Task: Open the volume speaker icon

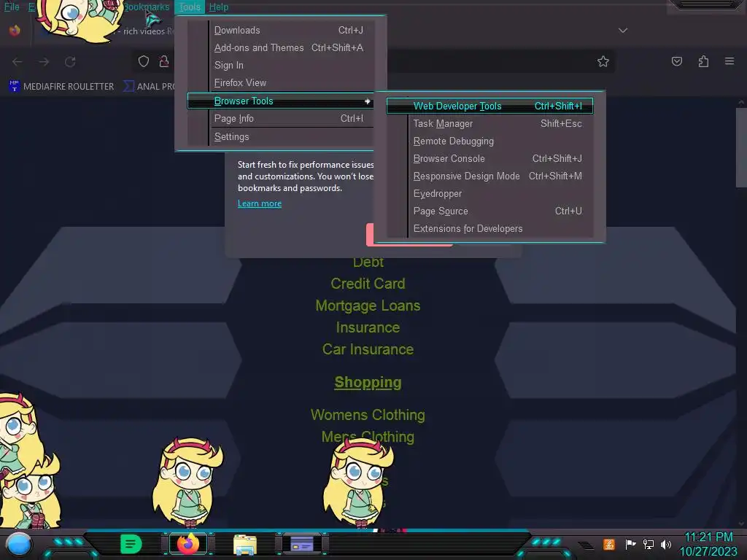Action: pyautogui.click(x=665, y=544)
